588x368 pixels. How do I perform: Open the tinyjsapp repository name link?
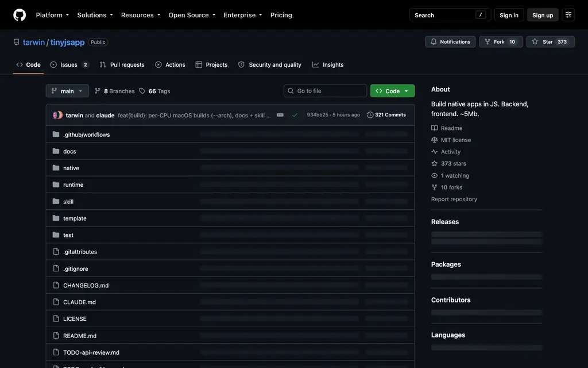[x=68, y=42]
